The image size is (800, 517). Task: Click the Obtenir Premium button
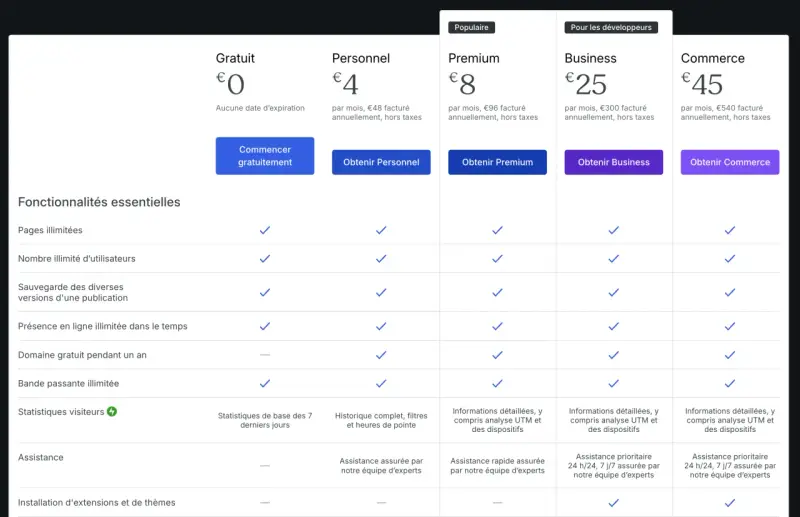coord(497,162)
